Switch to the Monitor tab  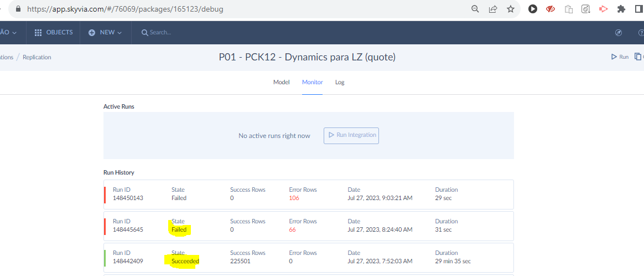pos(312,82)
